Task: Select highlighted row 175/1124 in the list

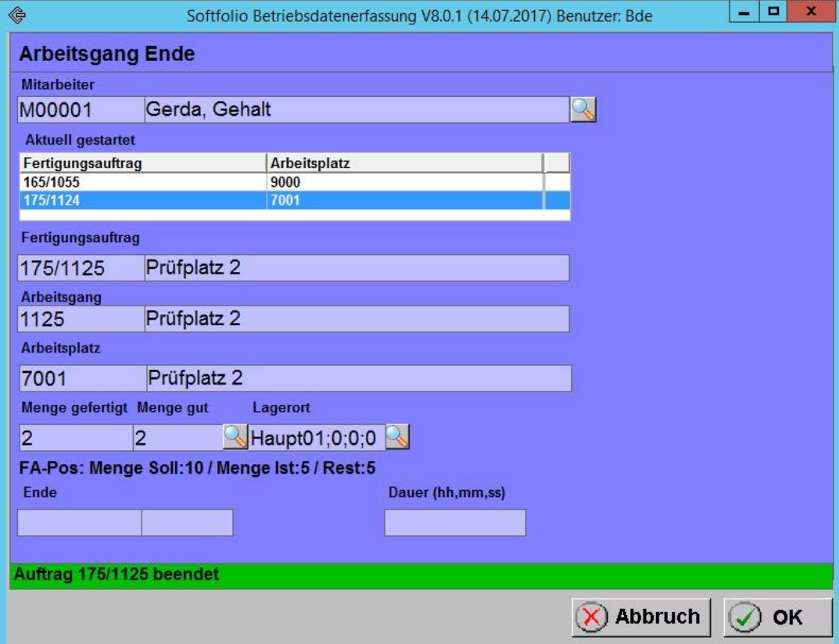Action: pos(141,201)
